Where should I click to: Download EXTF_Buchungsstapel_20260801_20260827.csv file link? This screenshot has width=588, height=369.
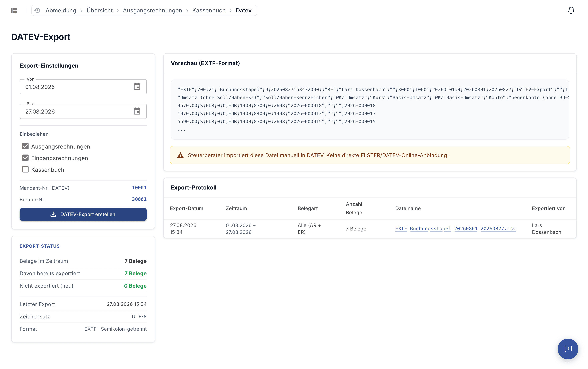point(455,229)
